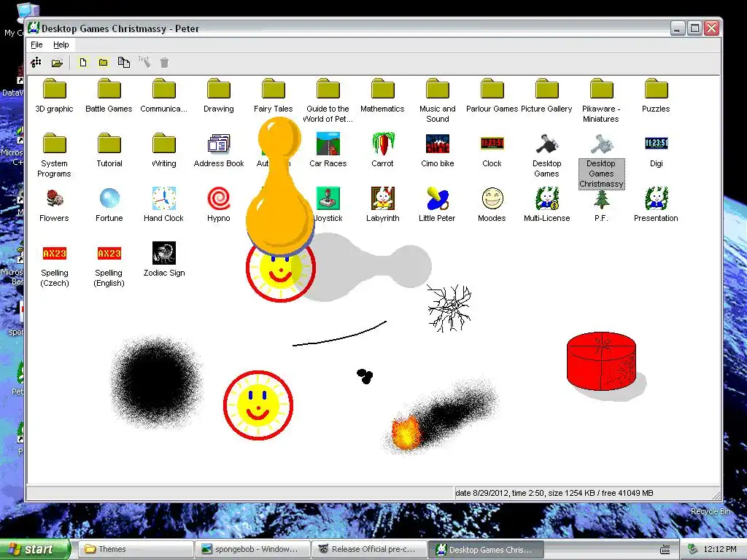747x560 pixels.
Task: Select the Hand Clock program icon
Action: tap(164, 198)
